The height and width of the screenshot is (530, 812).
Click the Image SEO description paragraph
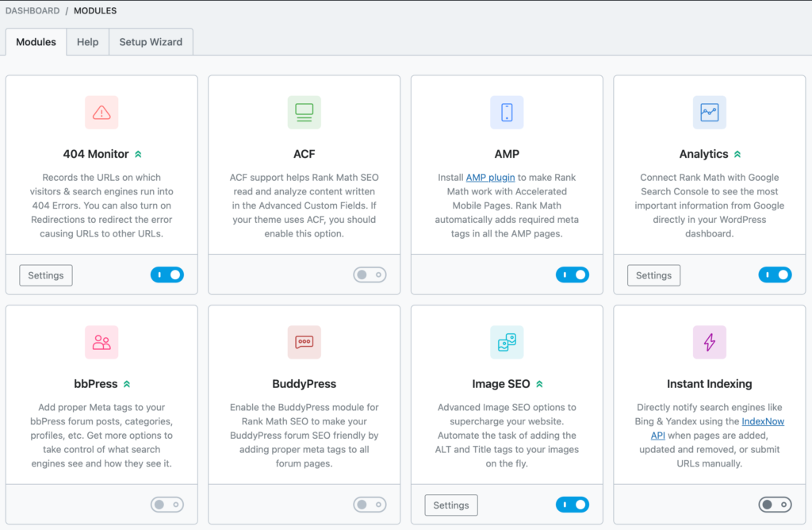click(x=507, y=436)
